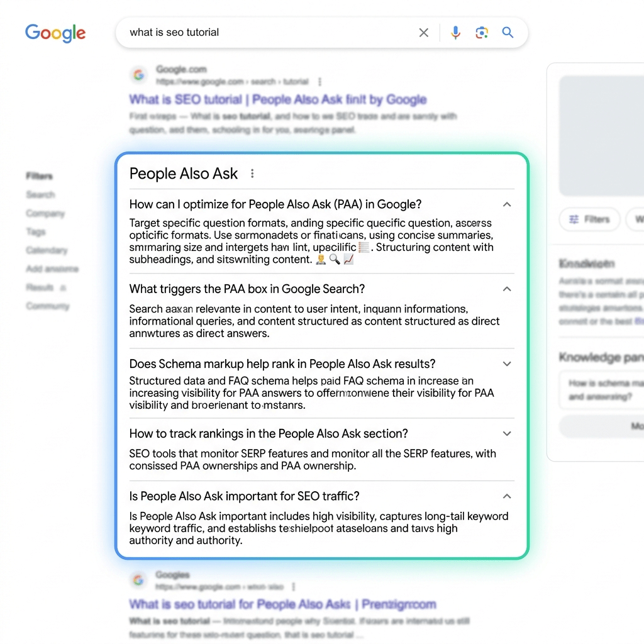Switch to the Community sidebar section
Image resolution: width=644 pixels, height=644 pixels.
point(47,306)
